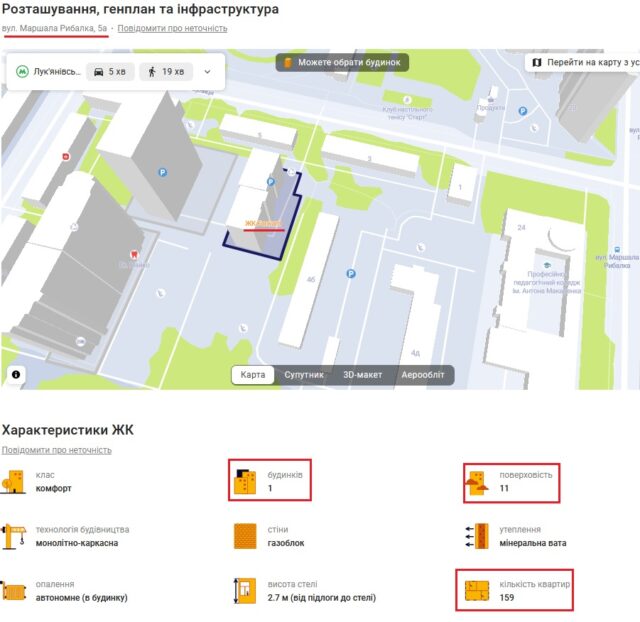Image resolution: width=640 pixels, height=622 pixels.
Task: Click the map info icon
Action: coord(16,375)
